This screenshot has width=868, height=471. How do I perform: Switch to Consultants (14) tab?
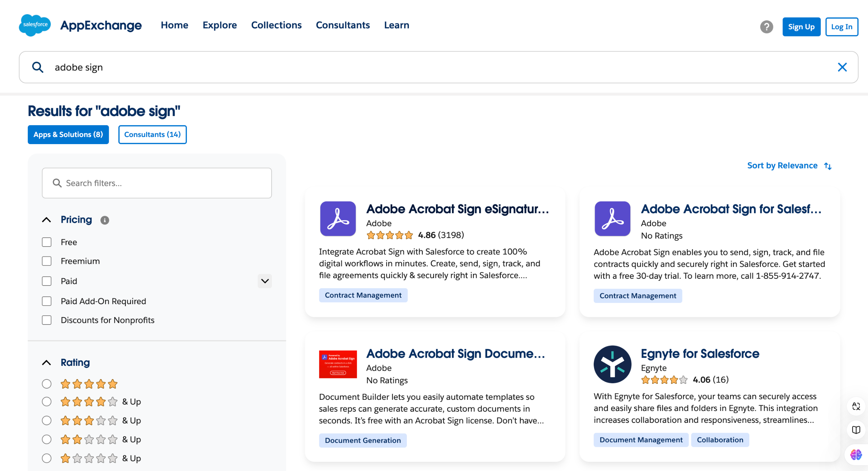pos(152,135)
